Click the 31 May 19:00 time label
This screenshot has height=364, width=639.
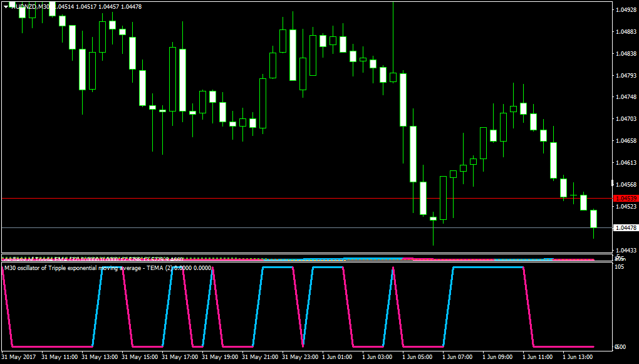pyautogui.click(x=220, y=356)
